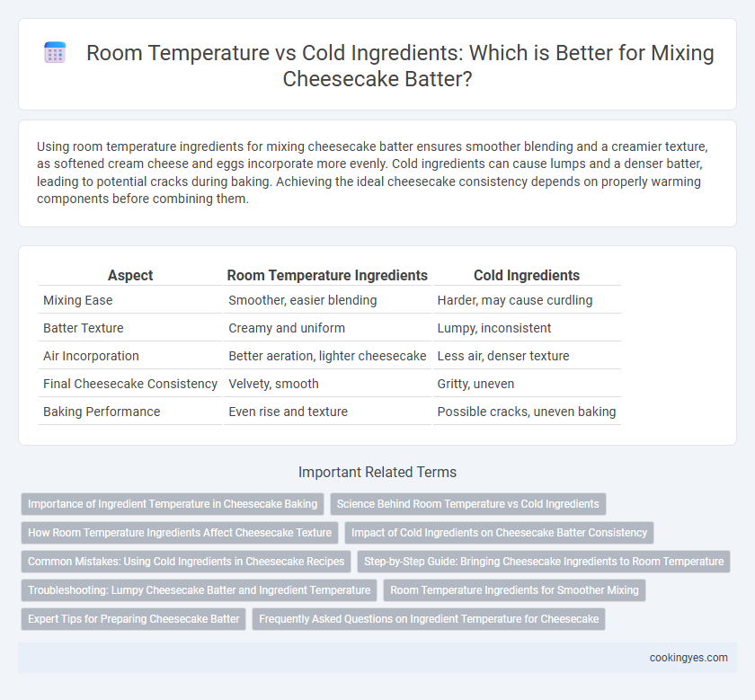Click the calendar icon beside the title

pos(55,52)
